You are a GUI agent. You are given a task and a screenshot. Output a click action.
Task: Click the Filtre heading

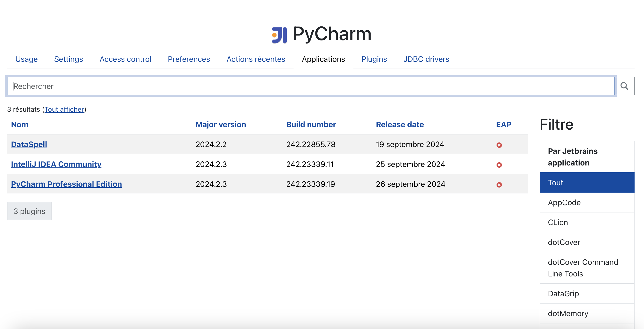(556, 125)
